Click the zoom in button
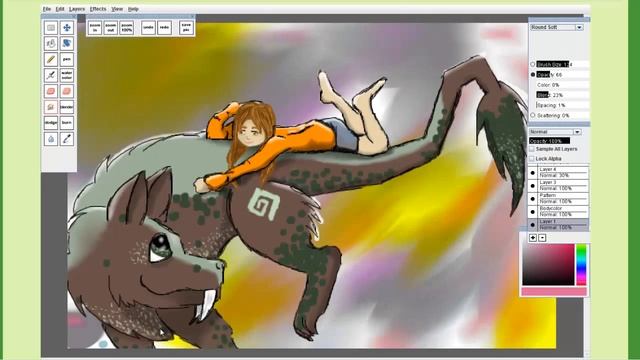The width and height of the screenshot is (640, 360). click(x=95, y=27)
